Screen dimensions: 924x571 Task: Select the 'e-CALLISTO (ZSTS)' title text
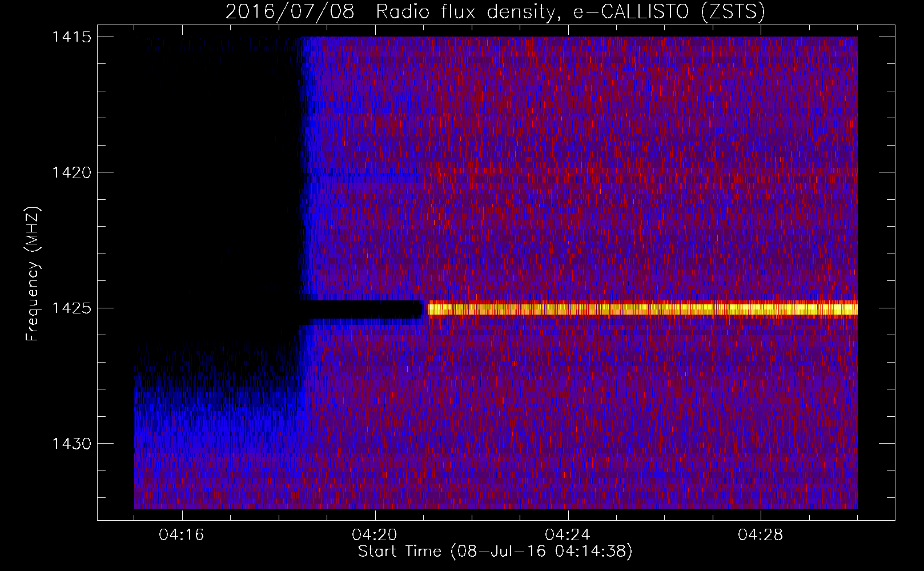coord(669,12)
